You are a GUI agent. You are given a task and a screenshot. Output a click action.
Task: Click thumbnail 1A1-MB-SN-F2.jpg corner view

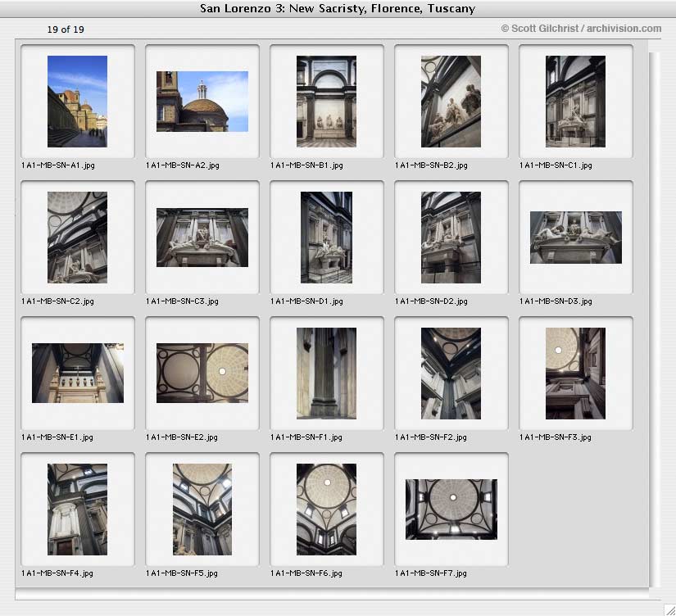point(451,374)
